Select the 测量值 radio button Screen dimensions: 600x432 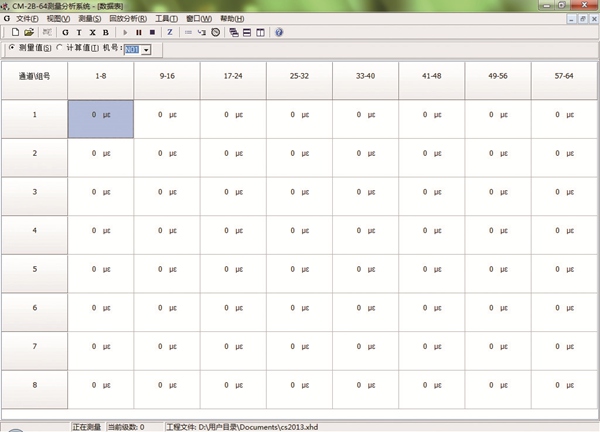pos(11,49)
